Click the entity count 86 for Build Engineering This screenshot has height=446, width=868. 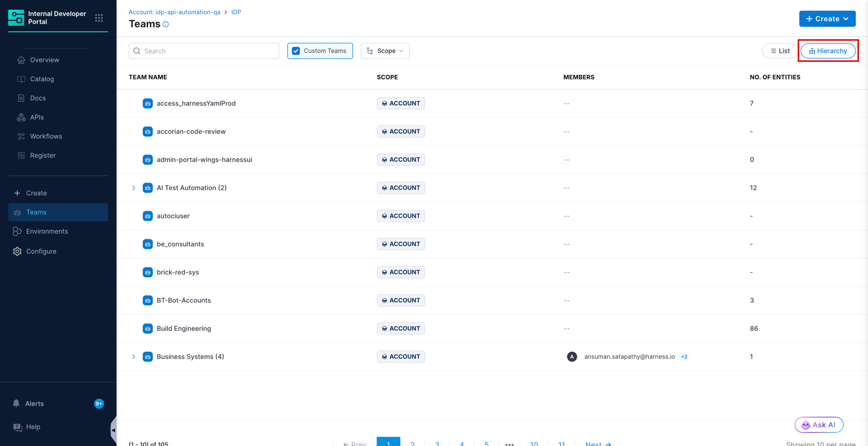click(x=754, y=329)
